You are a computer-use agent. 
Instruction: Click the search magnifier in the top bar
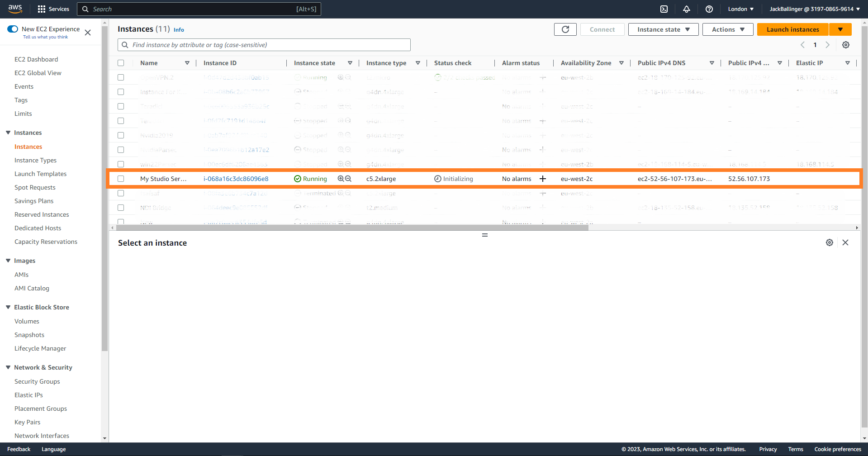[x=85, y=9]
